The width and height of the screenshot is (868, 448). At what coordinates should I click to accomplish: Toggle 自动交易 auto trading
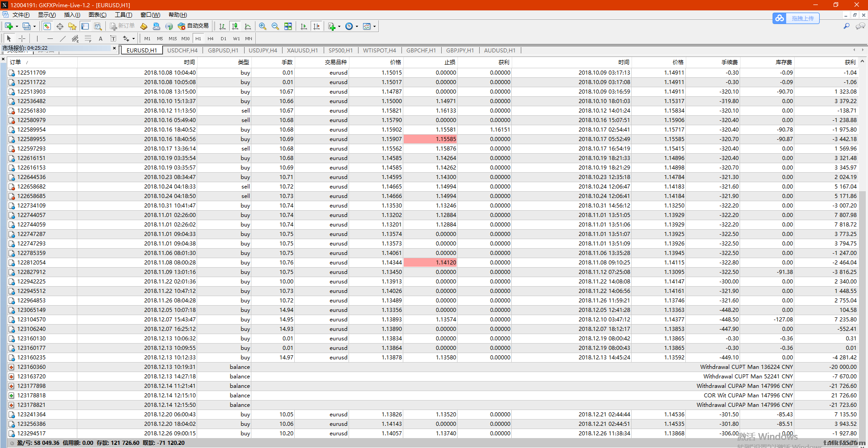193,26
